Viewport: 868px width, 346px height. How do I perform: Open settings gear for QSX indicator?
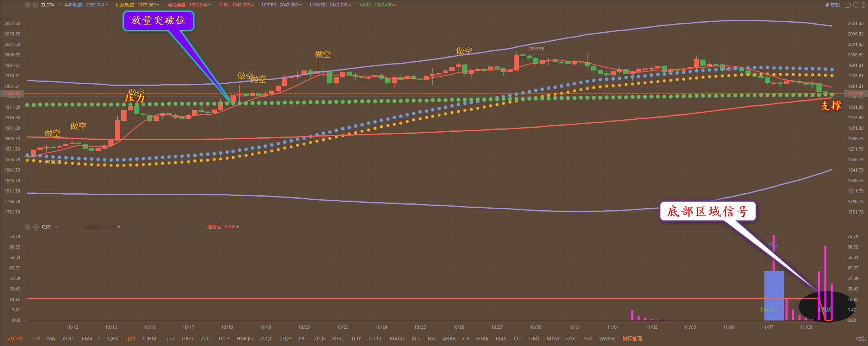click(x=27, y=227)
